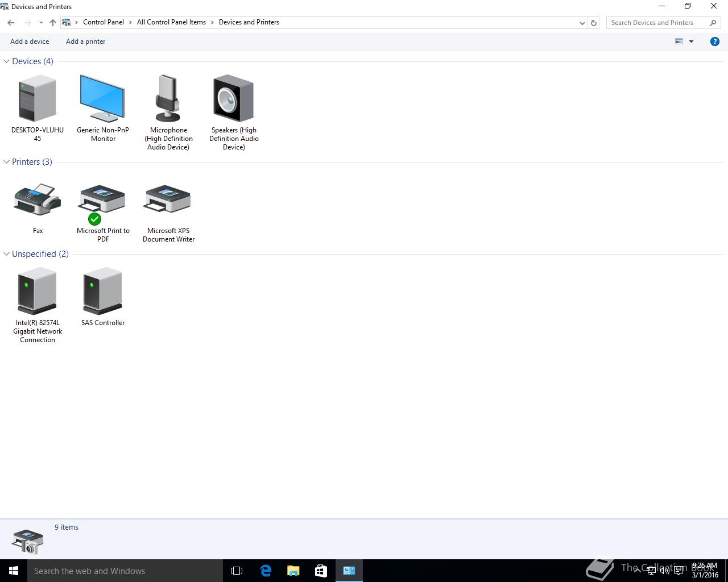Click the Devices and Printers breadcrumb
The height and width of the screenshot is (582, 728).
pos(249,22)
